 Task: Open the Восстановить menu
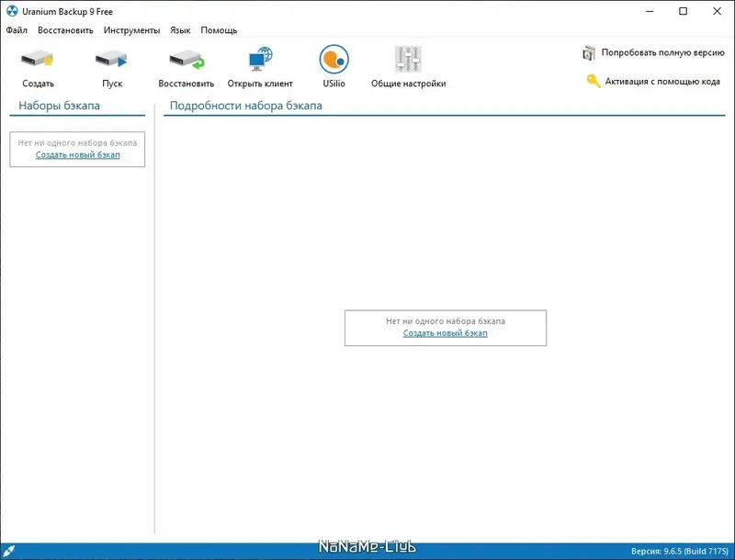pyautogui.click(x=65, y=30)
